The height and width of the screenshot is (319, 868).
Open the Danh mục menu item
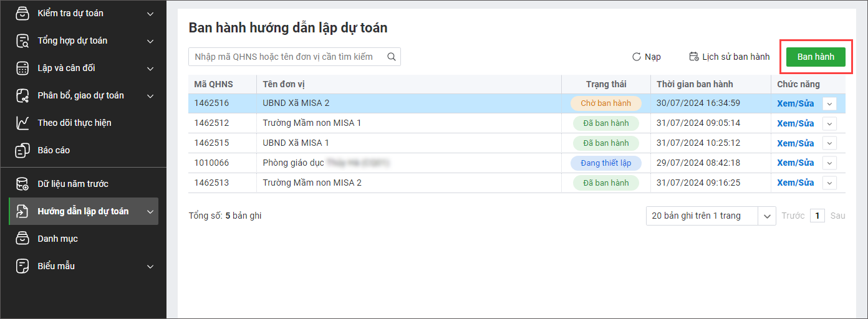[x=57, y=239]
